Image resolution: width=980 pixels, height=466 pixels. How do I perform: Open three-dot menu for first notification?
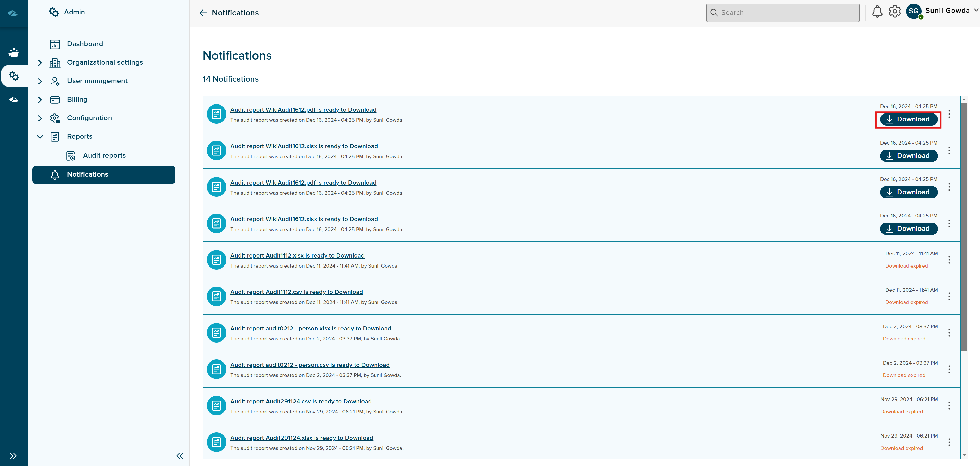(x=949, y=114)
